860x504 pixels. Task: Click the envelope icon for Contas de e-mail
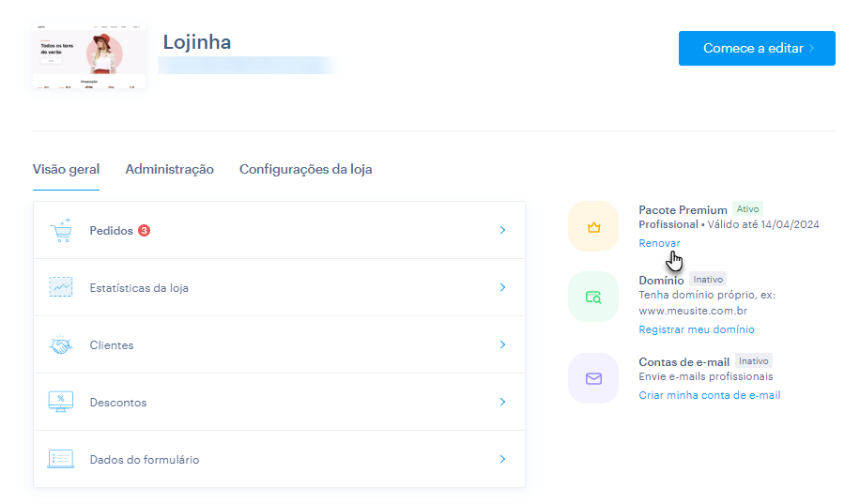click(x=593, y=378)
